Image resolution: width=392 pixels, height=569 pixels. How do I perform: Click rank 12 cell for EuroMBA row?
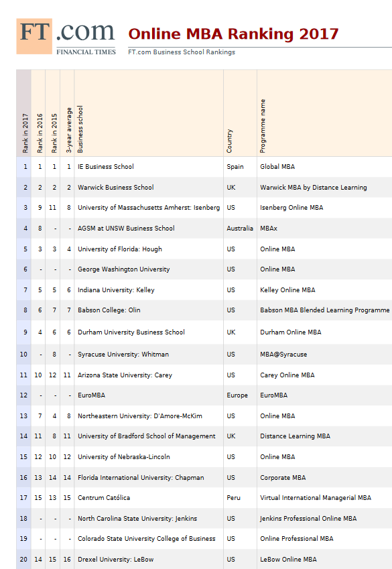23,395
